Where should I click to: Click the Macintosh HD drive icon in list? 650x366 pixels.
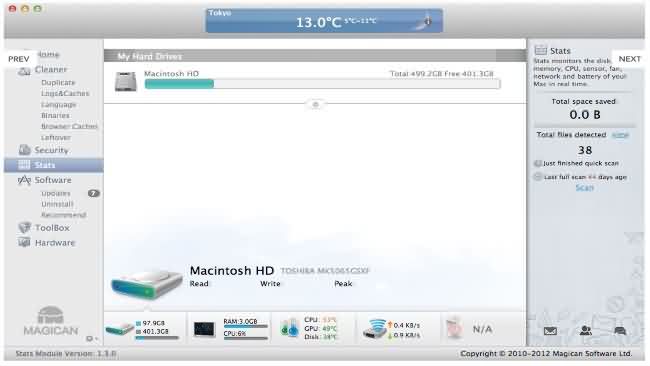pos(126,81)
